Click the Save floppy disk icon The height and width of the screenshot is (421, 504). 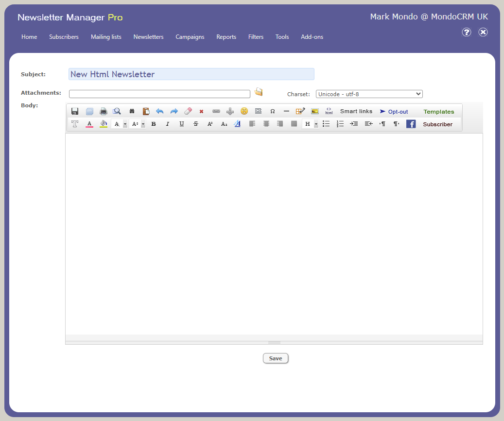(75, 111)
